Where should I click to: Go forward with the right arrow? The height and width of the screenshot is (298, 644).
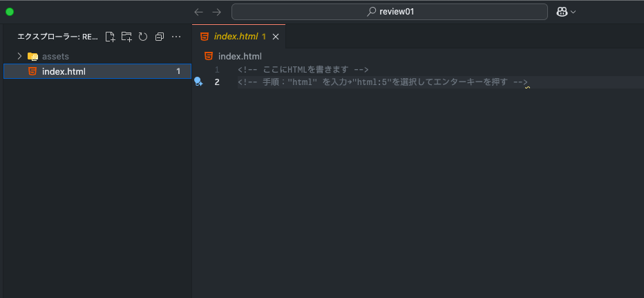(x=216, y=12)
